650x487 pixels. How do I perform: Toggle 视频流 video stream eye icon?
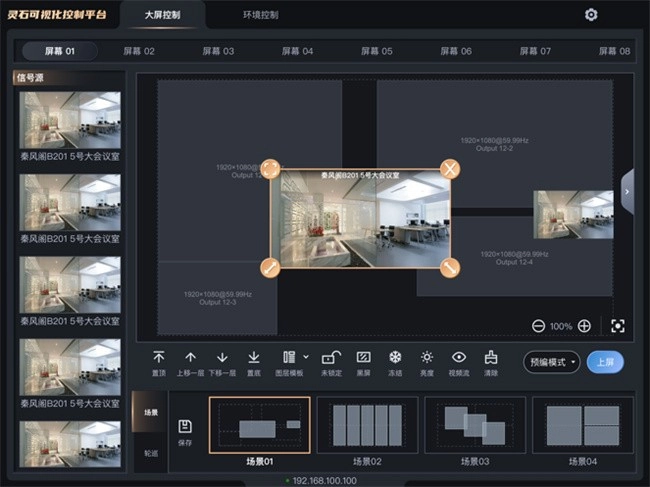point(459,358)
